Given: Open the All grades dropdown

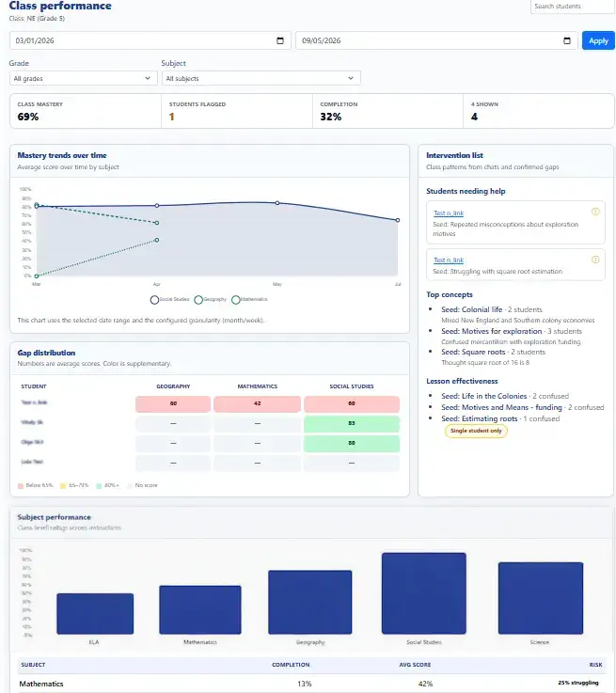Looking at the screenshot, I should tap(83, 78).
